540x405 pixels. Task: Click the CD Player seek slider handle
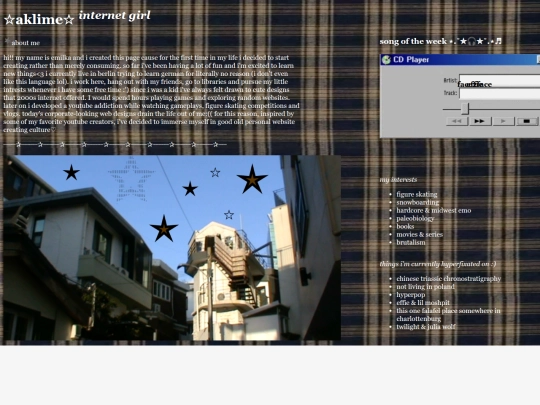(x=465, y=109)
